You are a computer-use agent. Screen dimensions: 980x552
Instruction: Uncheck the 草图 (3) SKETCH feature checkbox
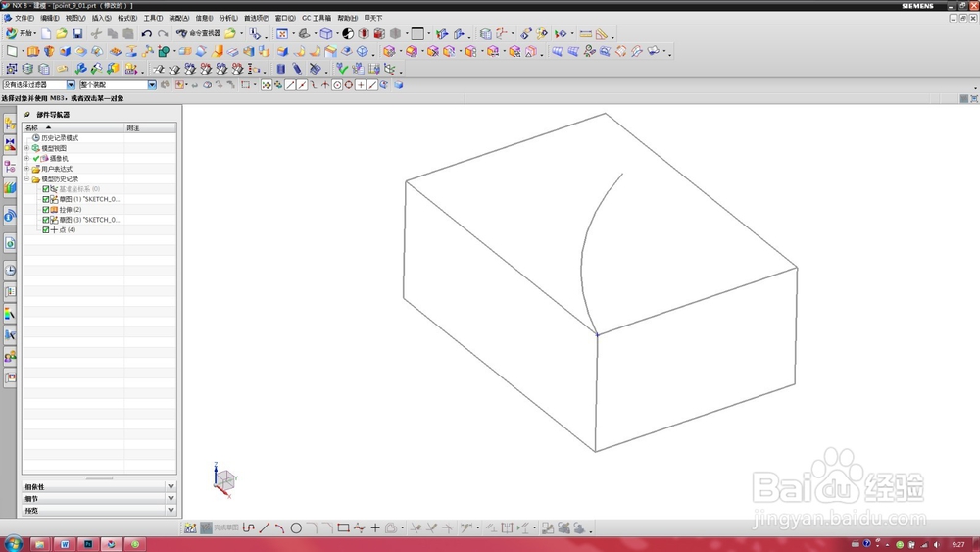coord(46,220)
